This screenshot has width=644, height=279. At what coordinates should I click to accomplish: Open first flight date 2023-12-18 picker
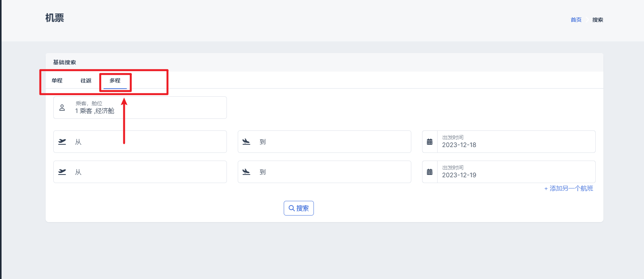coord(516,142)
